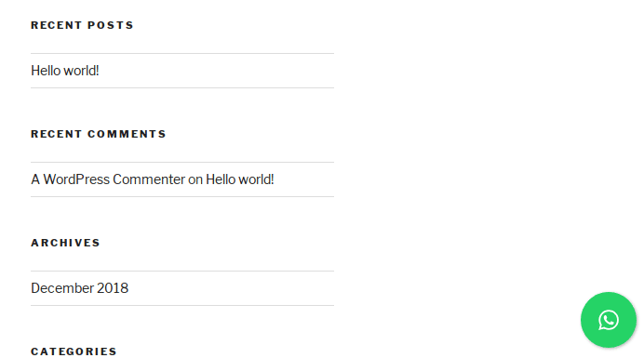Open Hello world! link in Recent Comments

[240, 179]
